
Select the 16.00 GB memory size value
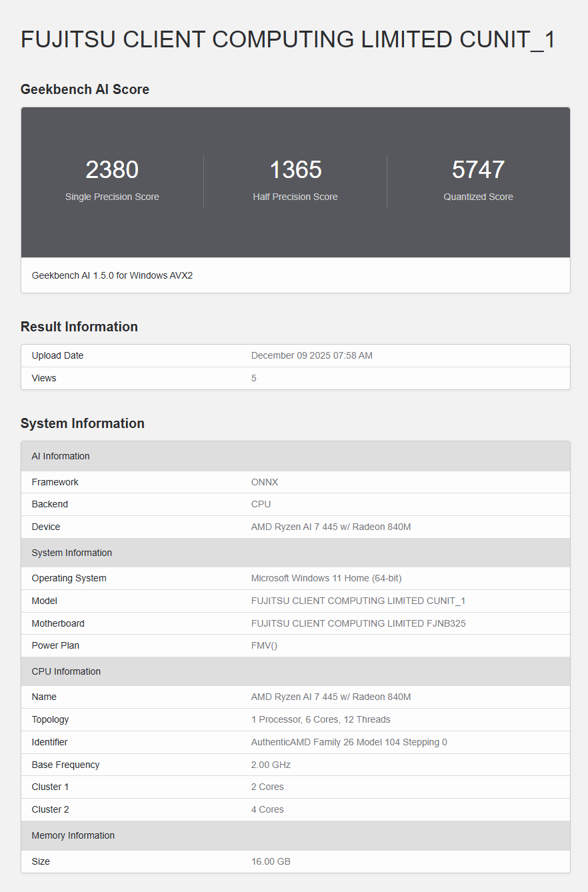pos(271,861)
